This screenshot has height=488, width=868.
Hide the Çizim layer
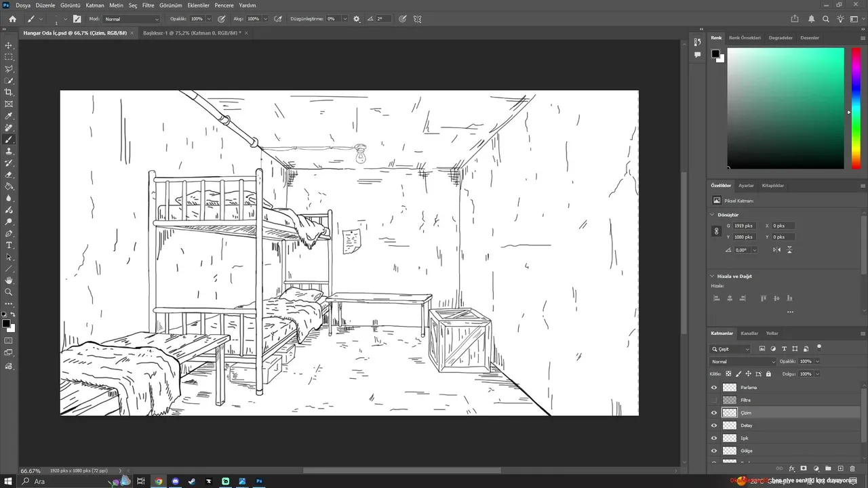click(713, 413)
